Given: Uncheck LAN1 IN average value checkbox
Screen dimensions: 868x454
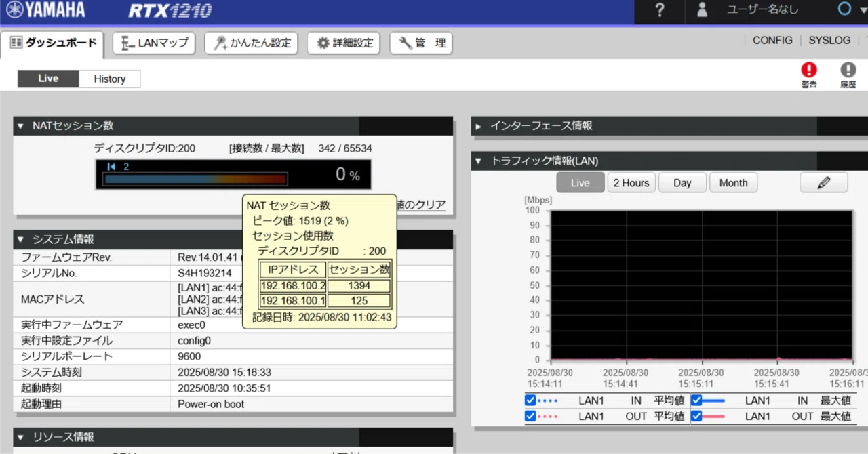Looking at the screenshot, I should click(530, 400).
